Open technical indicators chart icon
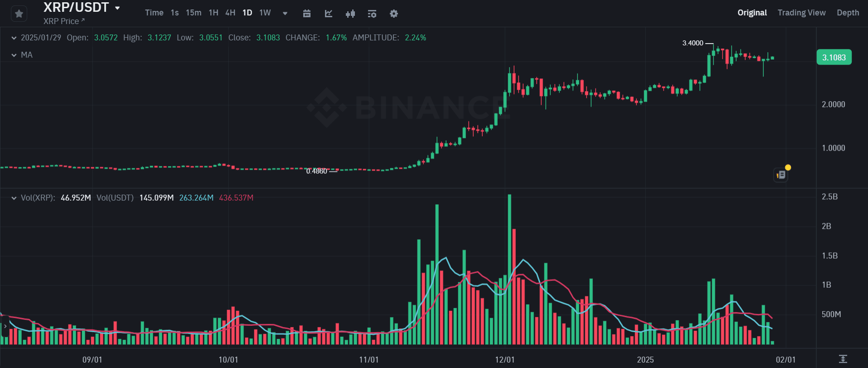Viewport: 868px width, 368px height. 329,14
